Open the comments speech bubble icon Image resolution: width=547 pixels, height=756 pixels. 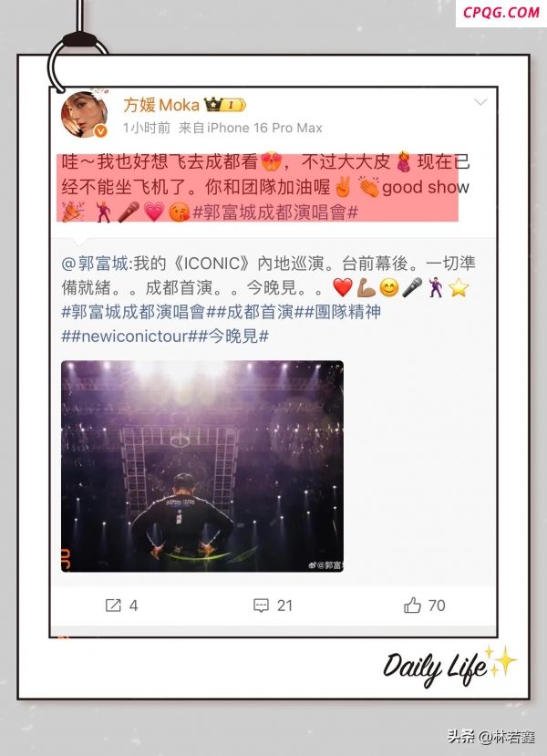(x=261, y=606)
